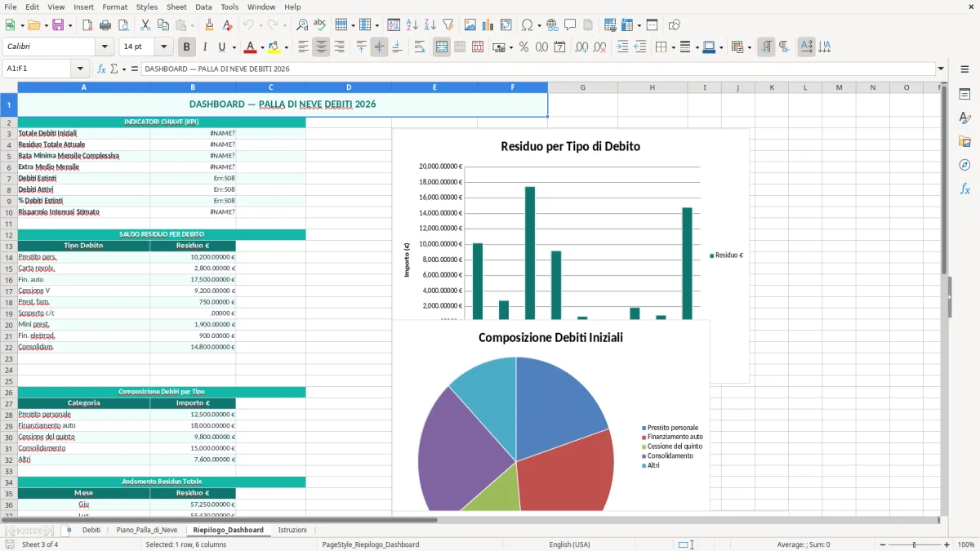
Task: Run spelling check
Action: 319,25
